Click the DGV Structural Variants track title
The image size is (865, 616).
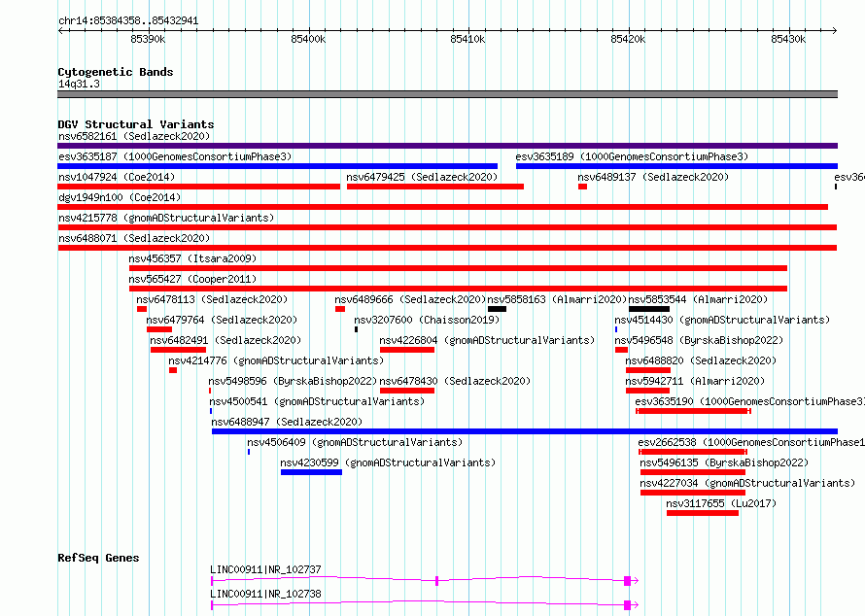136,124
